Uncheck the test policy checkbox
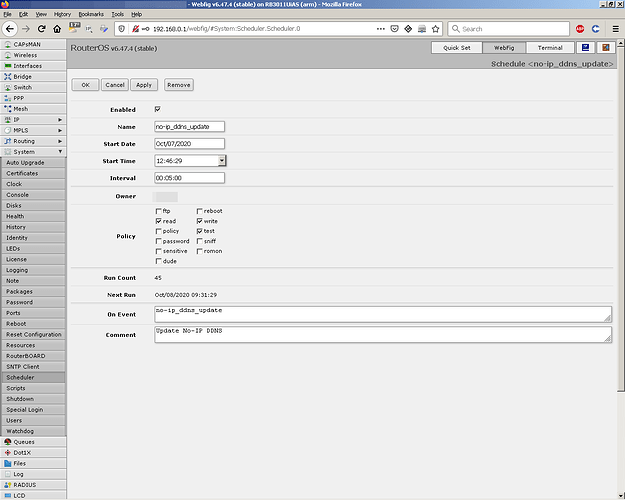625x500 pixels. point(200,231)
